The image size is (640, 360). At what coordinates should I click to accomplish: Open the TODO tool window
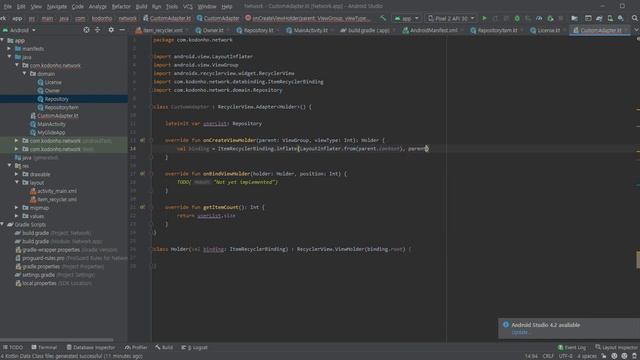tap(13, 347)
